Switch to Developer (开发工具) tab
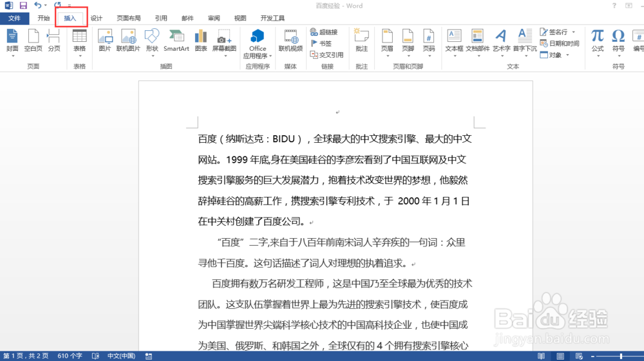644x361 pixels. tap(272, 19)
